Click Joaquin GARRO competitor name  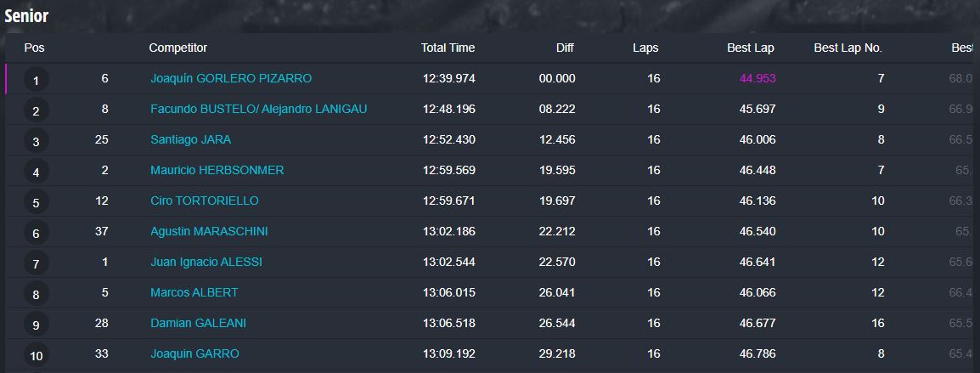point(194,354)
